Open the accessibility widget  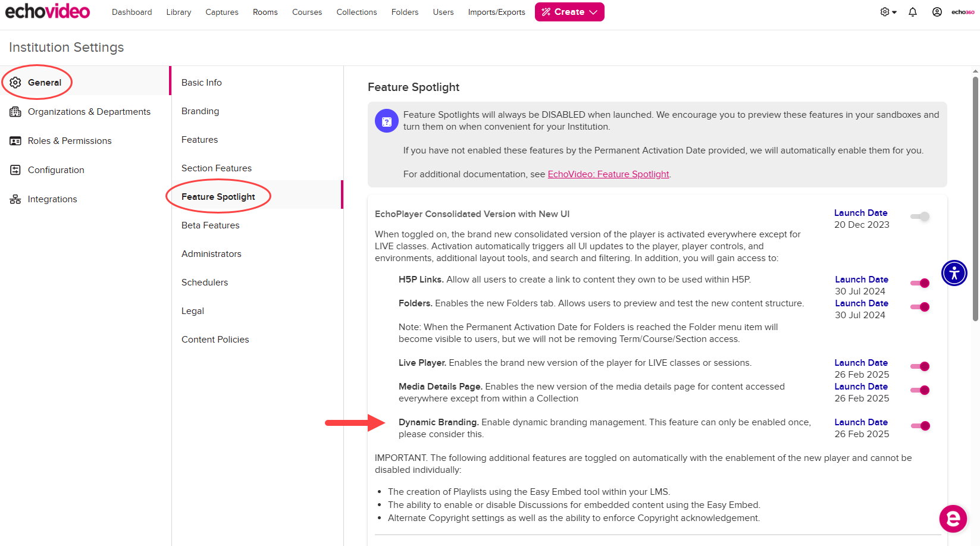[x=954, y=273]
